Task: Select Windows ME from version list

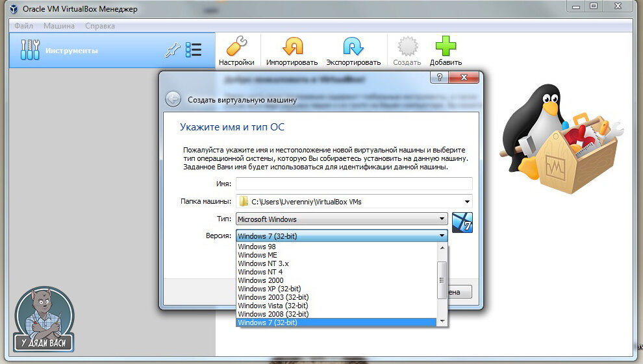Action: click(336, 255)
